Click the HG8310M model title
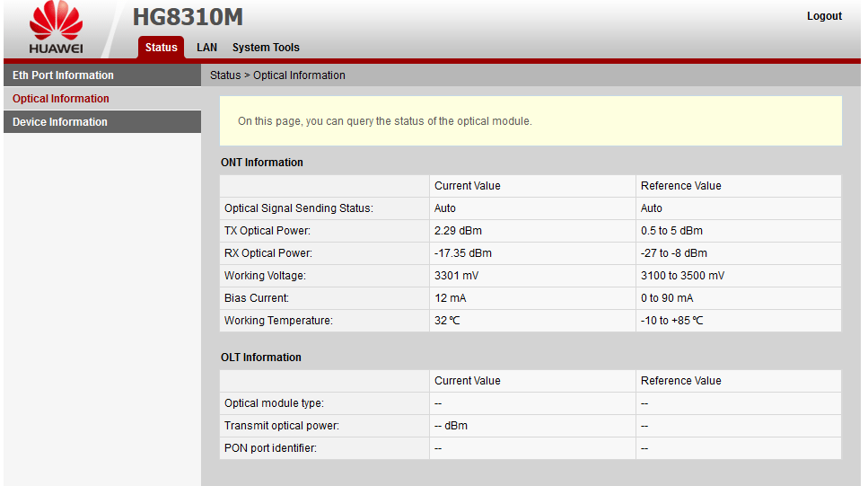 tap(188, 17)
